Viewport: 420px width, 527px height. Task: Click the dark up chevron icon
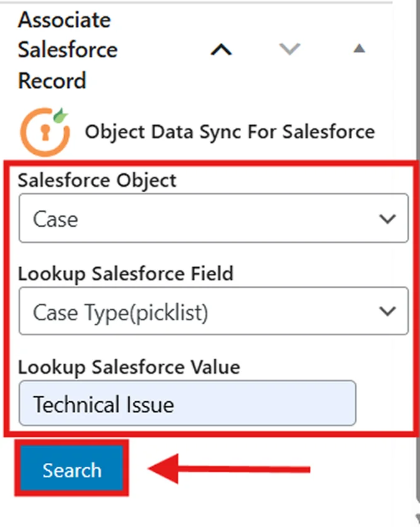point(221,50)
